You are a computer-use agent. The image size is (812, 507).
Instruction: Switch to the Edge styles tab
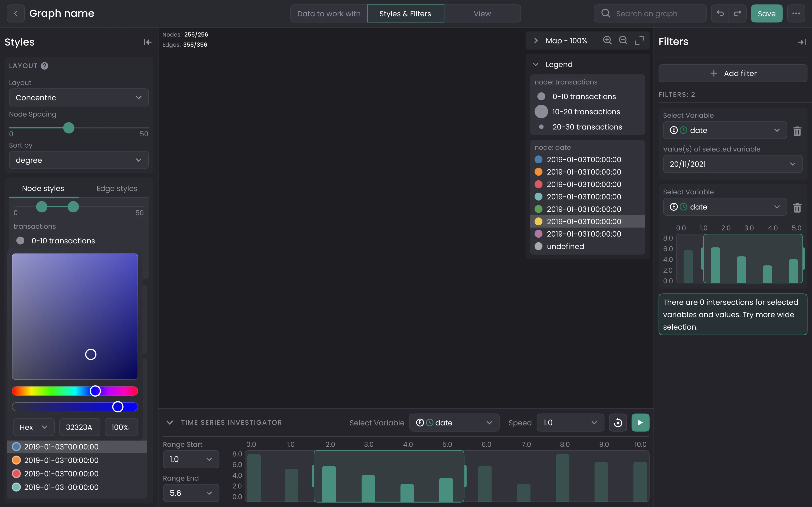tap(117, 188)
